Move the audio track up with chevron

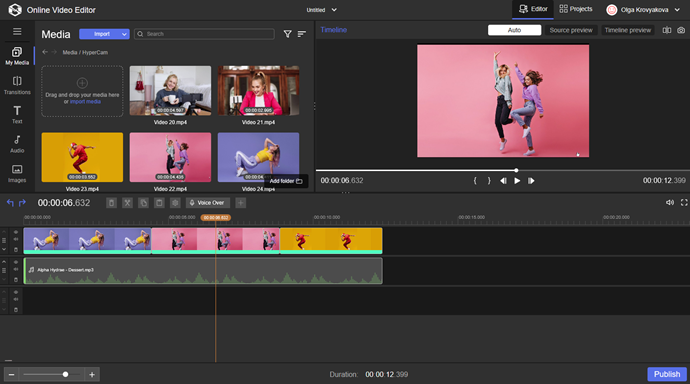point(4,262)
